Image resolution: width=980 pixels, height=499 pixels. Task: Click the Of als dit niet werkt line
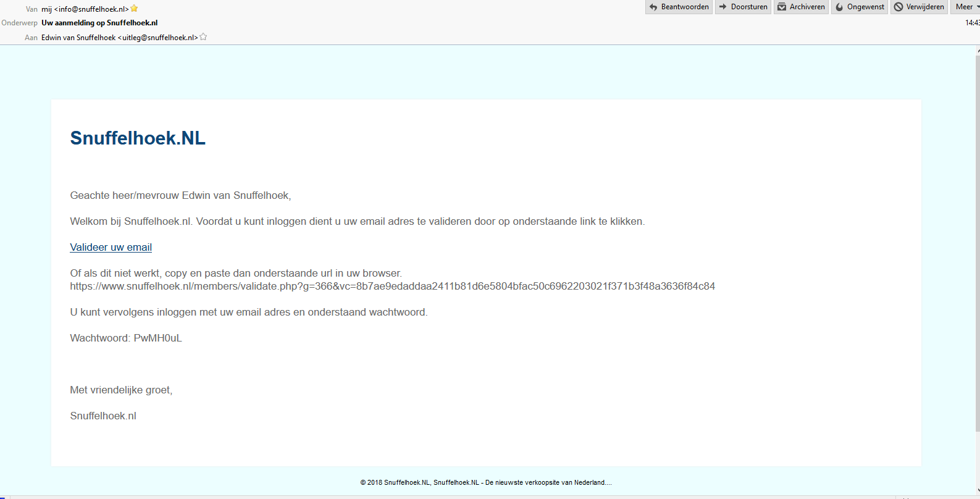[x=236, y=274]
